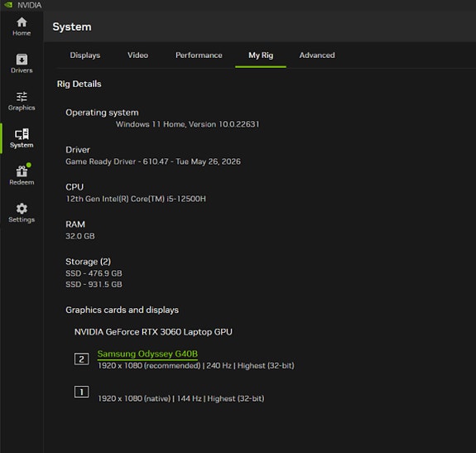Image resolution: width=476 pixels, height=453 pixels.
Task: Switch to the Advanced tab
Action: pos(317,55)
